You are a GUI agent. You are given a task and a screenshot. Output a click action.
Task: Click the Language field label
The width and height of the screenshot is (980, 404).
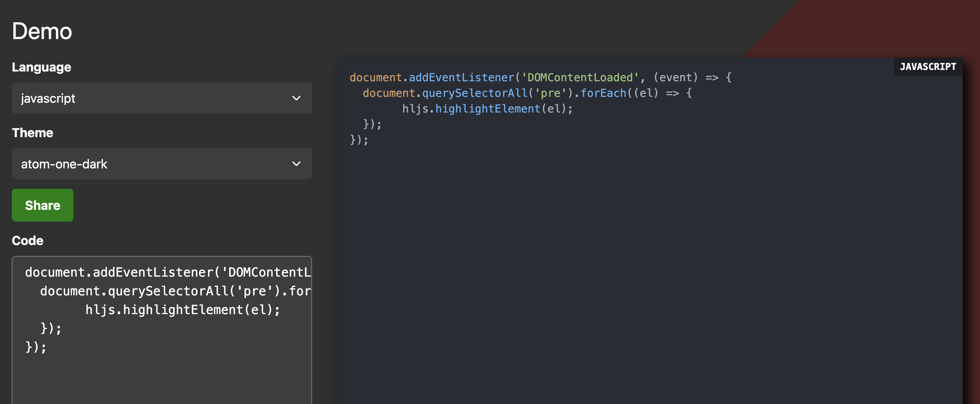click(41, 67)
